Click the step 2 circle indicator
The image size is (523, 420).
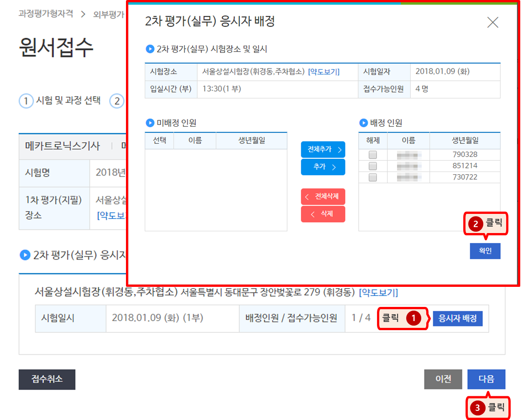[x=117, y=101]
